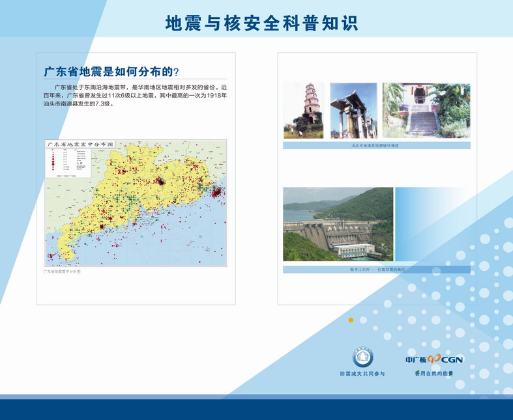The width and height of the screenshot is (513, 420).
Task: Click the blue gradient panel beside the dam photo
Action: pyautogui.click(x=432, y=224)
